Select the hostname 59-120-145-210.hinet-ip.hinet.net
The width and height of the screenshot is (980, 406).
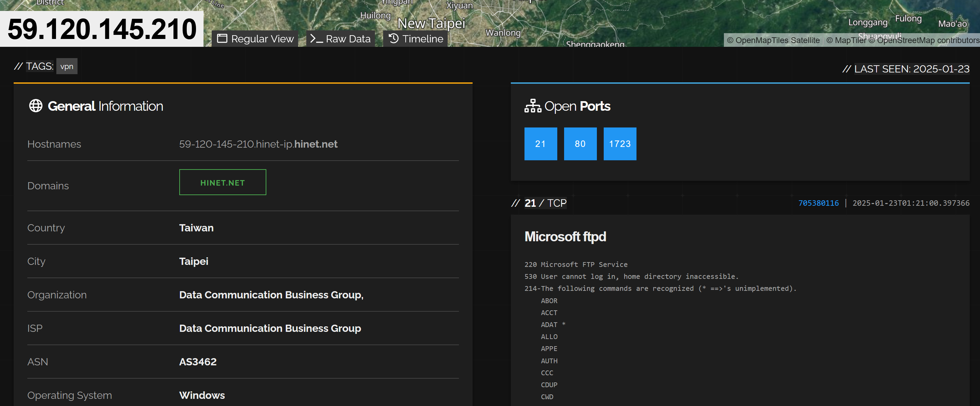258,144
